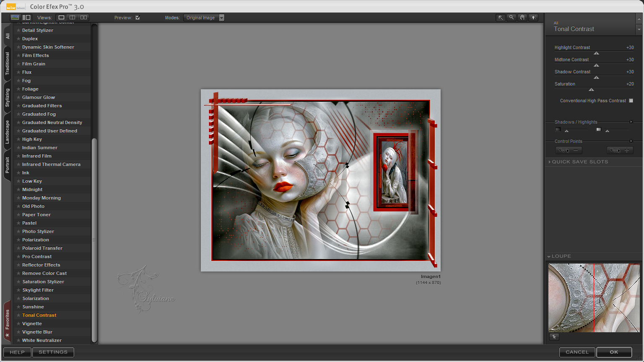The image size is (644, 362).
Task: Select the arrow pointer tool
Action: 501,18
